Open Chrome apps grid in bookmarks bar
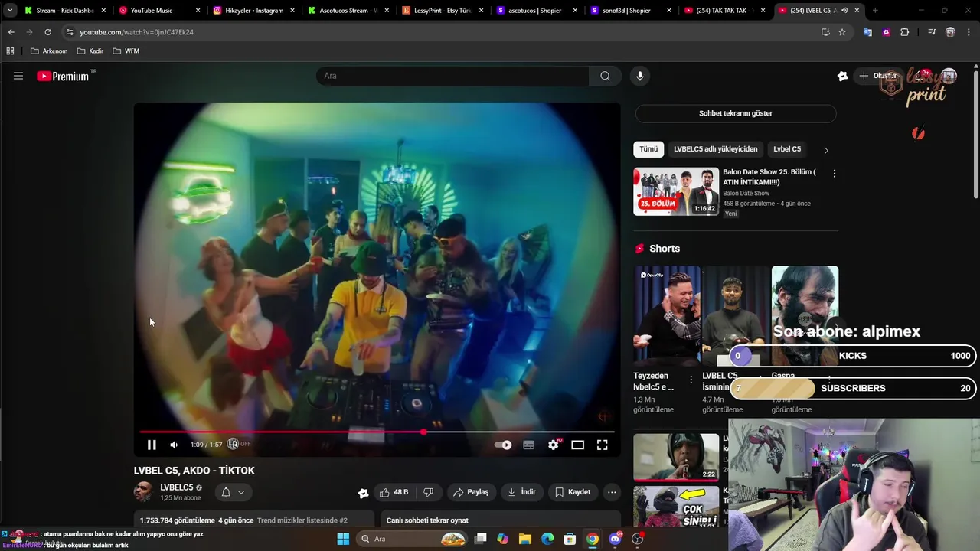980x551 pixels. coord(10,51)
